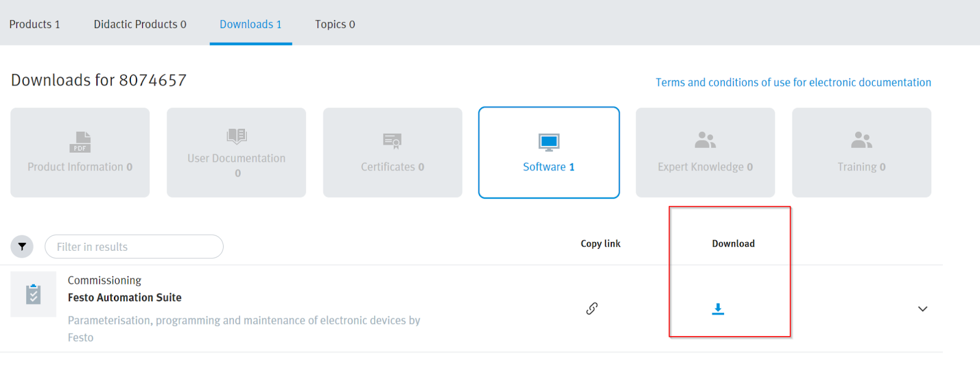Click the Download column header
980x371 pixels.
tap(733, 243)
